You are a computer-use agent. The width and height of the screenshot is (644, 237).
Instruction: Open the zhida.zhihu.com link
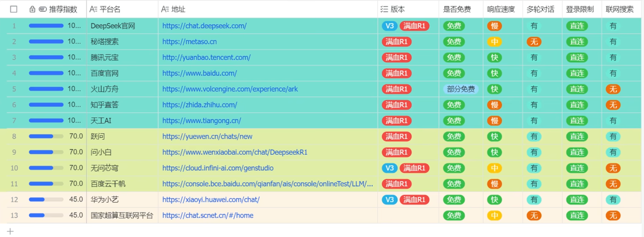(x=200, y=105)
